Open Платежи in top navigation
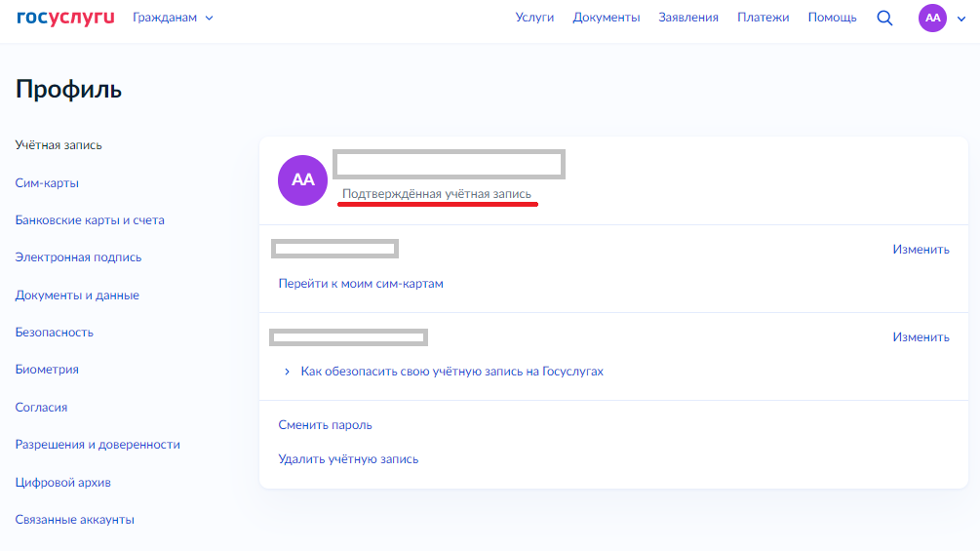The image size is (980, 551). (x=763, y=18)
